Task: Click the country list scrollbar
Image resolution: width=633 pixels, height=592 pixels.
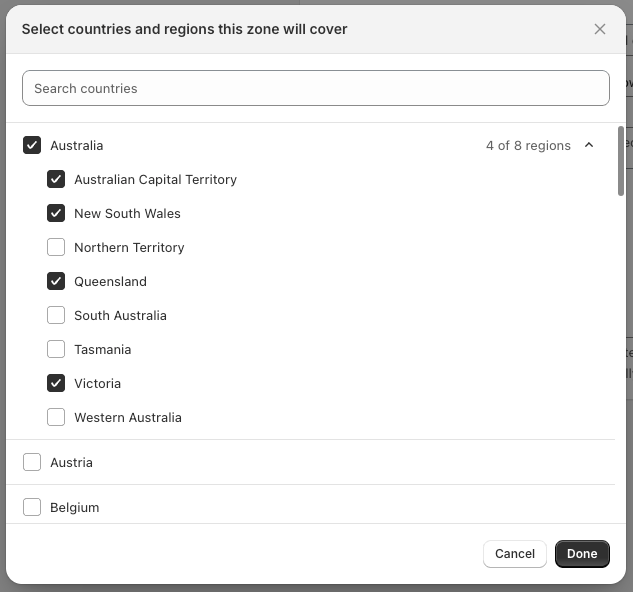Action: (621, 160)
